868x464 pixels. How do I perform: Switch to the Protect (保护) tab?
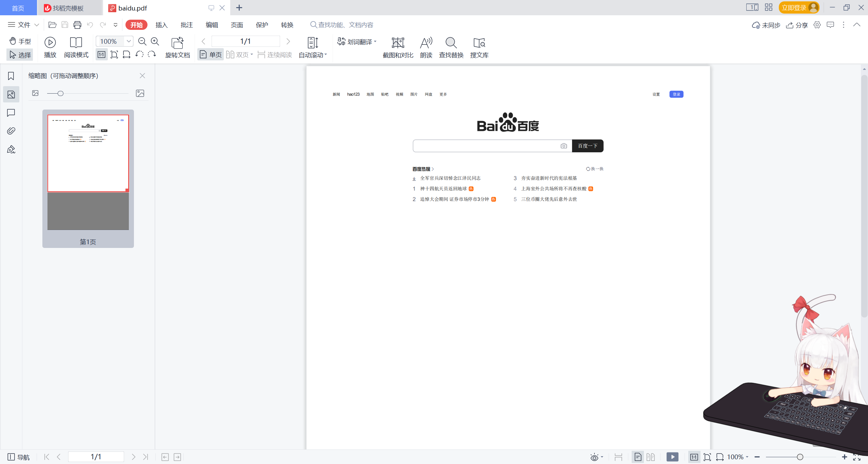(x=262, y=25)
